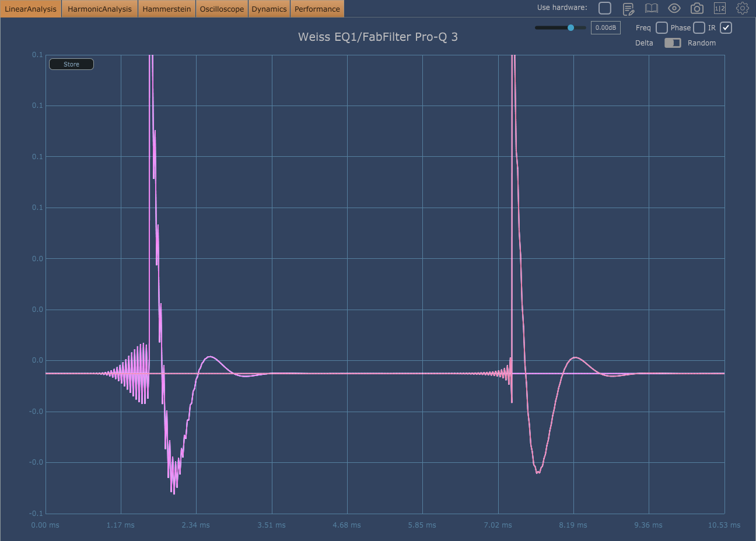Screen dimensions: 756x541
Task: Tick the Freq checkbox
Action: click(x=661, y=27)
